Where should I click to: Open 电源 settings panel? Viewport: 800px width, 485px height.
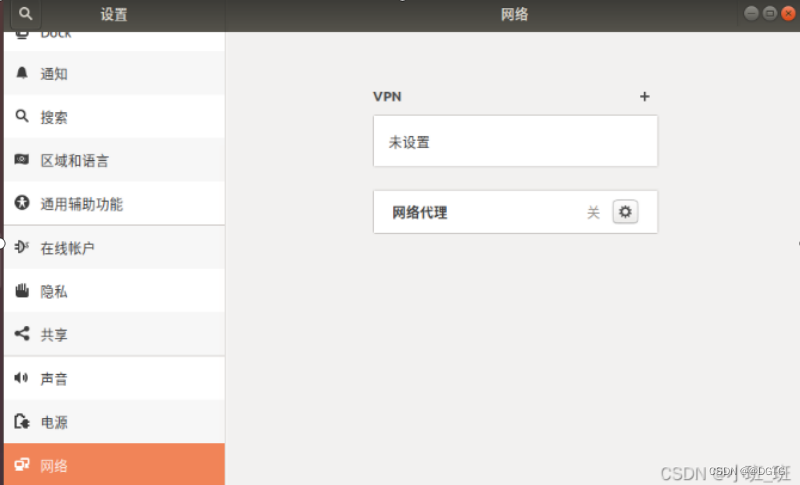(114, 422)
